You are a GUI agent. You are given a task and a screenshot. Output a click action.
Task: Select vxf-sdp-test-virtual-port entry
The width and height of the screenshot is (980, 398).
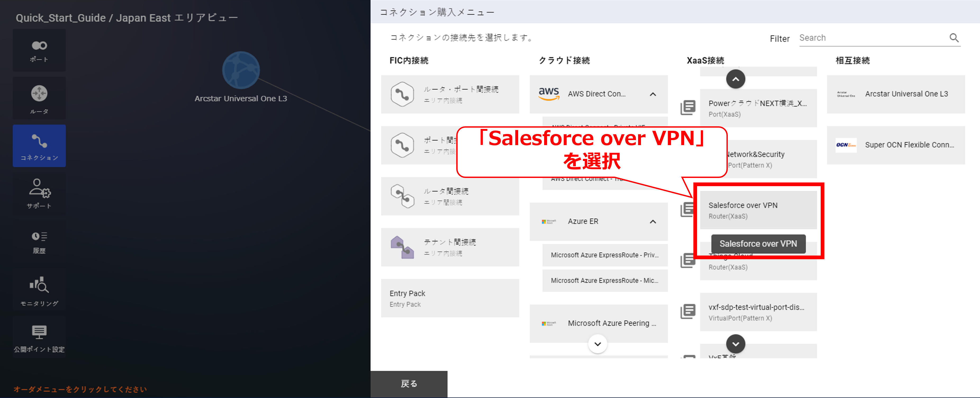pos(758,312)
